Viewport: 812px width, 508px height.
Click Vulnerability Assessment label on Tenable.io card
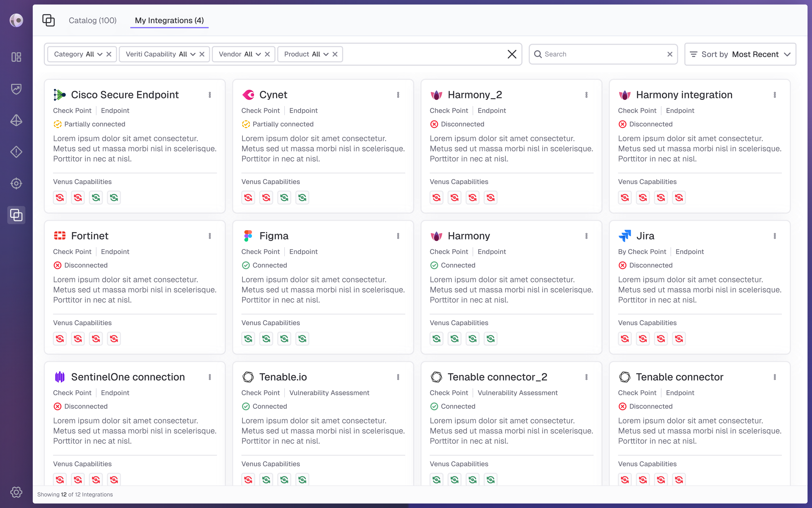[329, 393]
